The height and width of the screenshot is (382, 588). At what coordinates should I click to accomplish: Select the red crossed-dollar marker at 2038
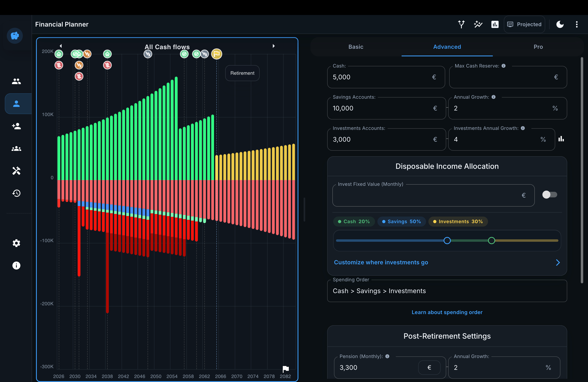click(x=107, y=65)
